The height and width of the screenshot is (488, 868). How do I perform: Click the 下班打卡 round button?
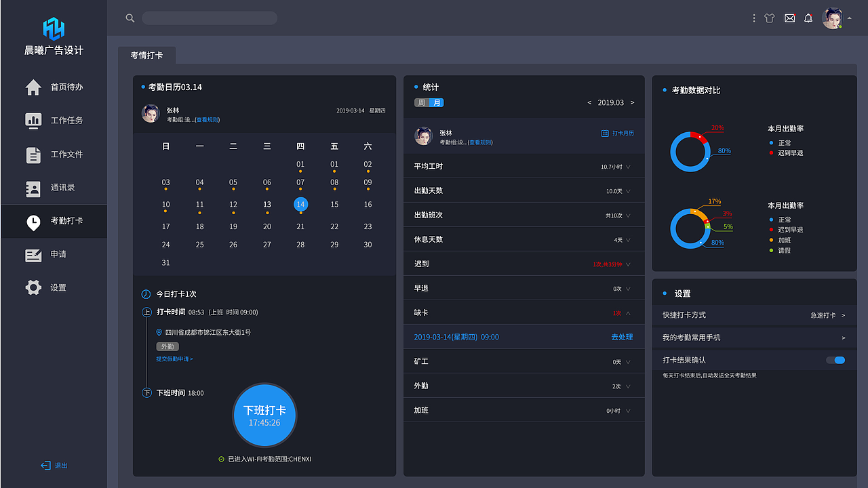tap(264, 415)
